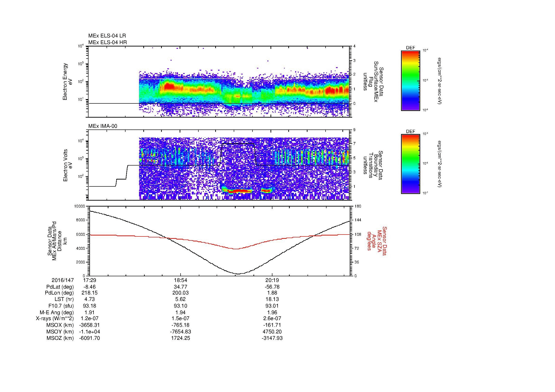Click the 'X-rays (W/m**2)' row label
555x392 pixels.
point(55,318)
